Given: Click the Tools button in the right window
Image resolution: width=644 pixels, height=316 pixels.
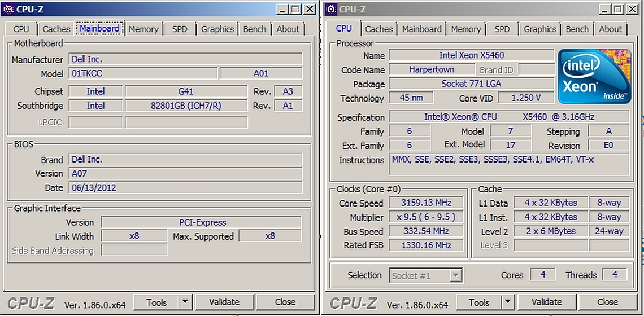Looking at the screenshot, I should (479, 302).
